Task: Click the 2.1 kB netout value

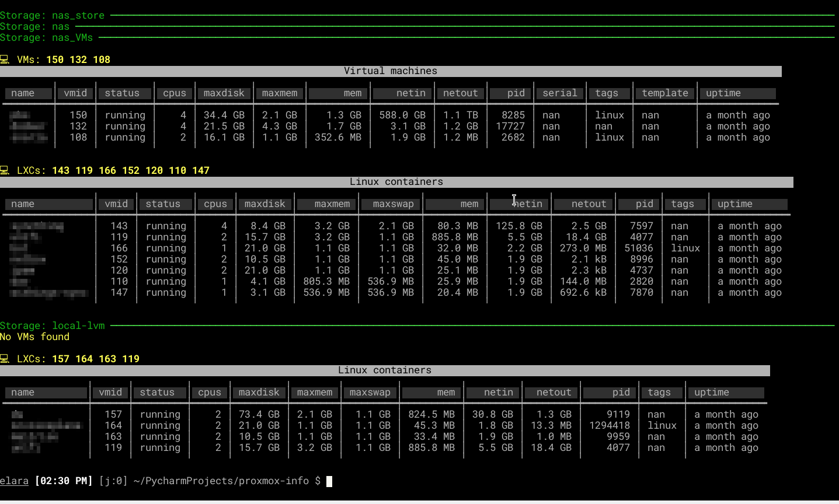Action: [589, 259]
